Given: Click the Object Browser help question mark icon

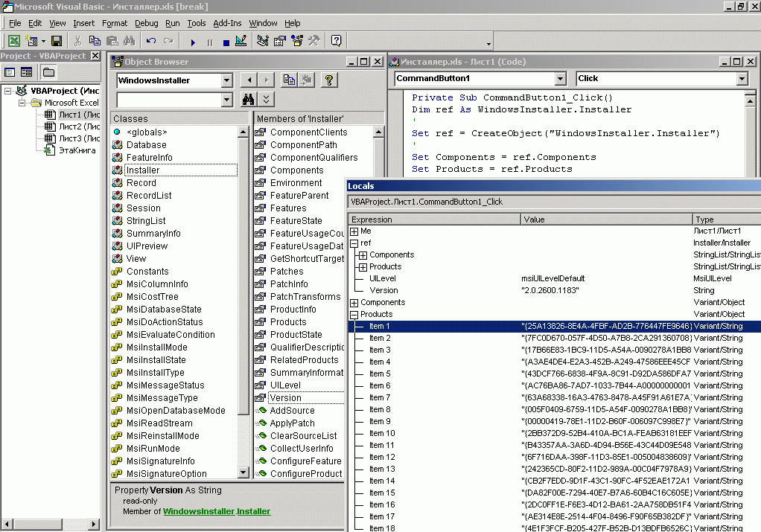Looking at the screenshot, I should pos(328,80).
